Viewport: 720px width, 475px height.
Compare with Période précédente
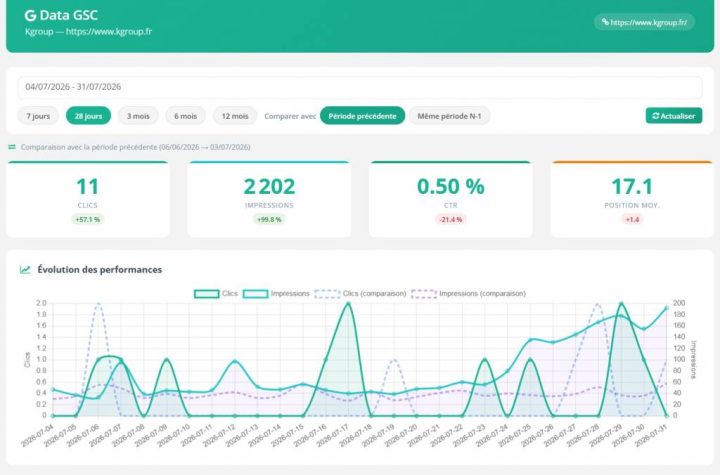pyautogui.click(x=362, y=116)
